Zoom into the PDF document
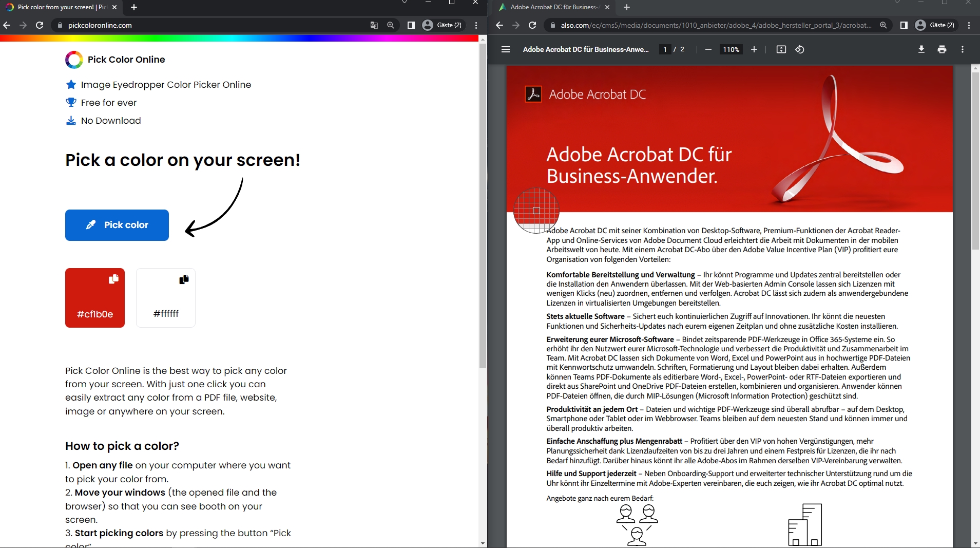The height and width of the screenshot is (548, 980). coord(754,49)
